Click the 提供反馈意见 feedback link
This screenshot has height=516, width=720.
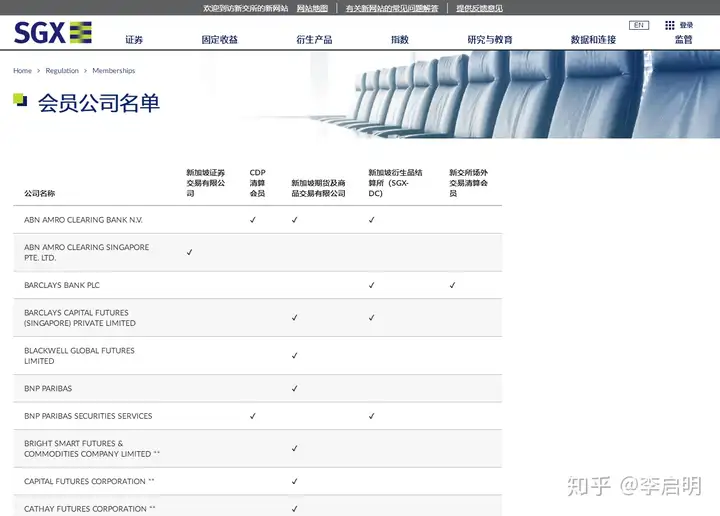click(479, 8)
